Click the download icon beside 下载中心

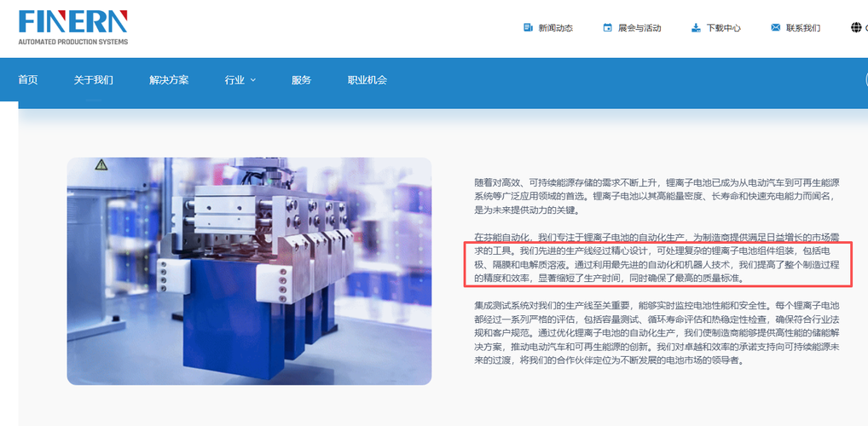pos(696,27)
